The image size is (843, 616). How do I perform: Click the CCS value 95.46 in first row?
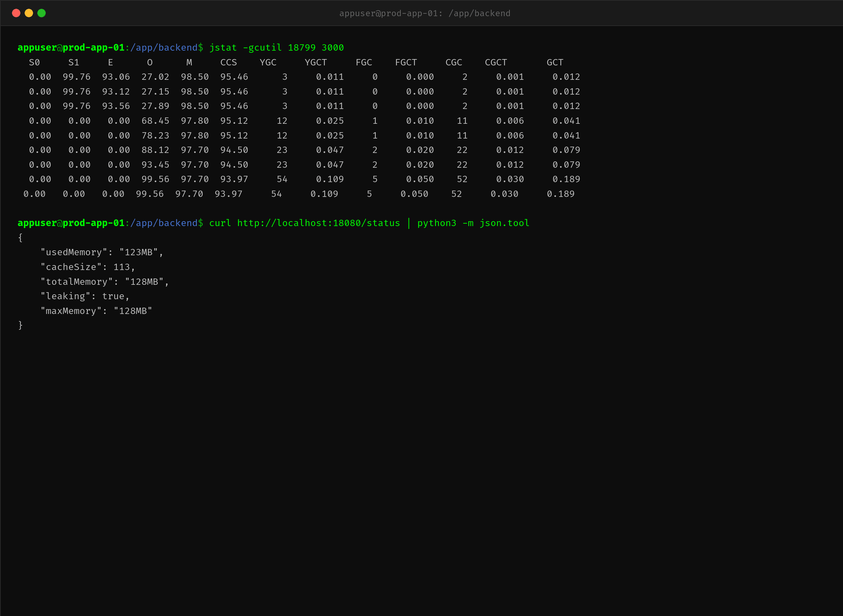234,77
